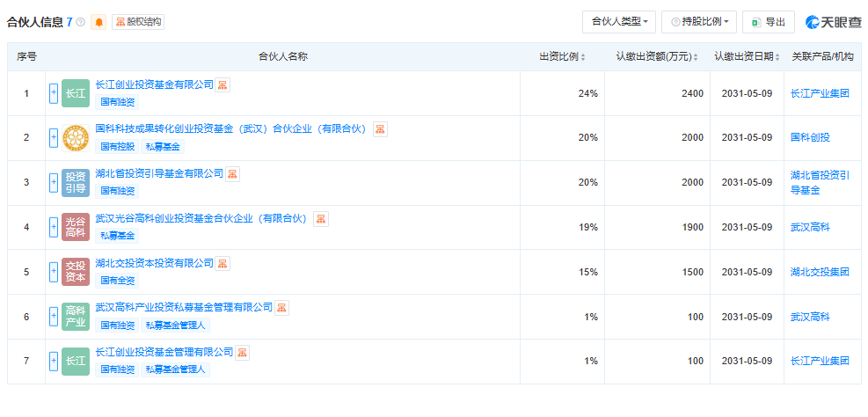868x417 pixels.
Task: Click equity chart icon beside 湖北省投资引导基金
Action: click(232, 174)
